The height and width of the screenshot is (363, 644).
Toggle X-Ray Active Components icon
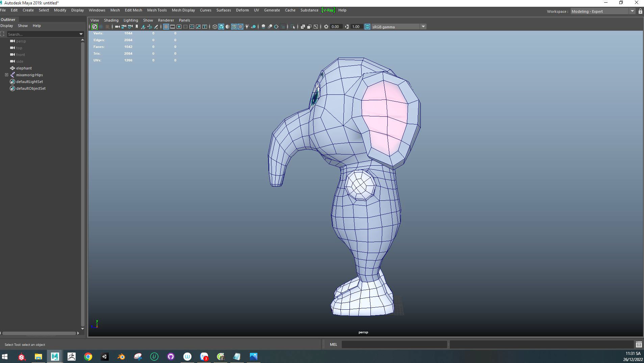coord(309,27)
